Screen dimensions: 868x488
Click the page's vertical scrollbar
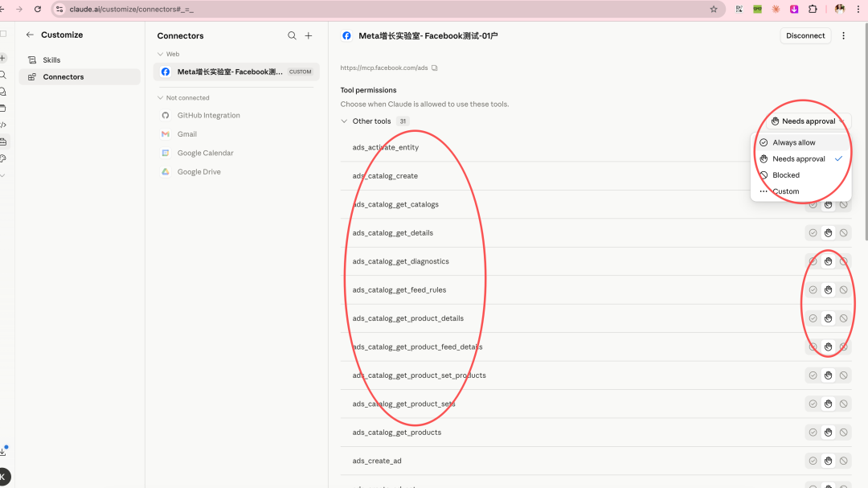866,133
